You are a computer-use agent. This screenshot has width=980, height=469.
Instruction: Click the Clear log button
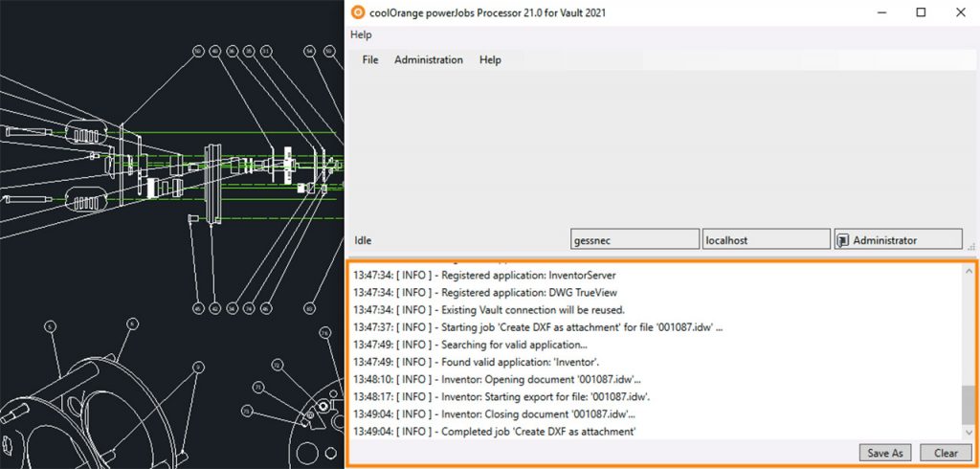click(946, 454)
